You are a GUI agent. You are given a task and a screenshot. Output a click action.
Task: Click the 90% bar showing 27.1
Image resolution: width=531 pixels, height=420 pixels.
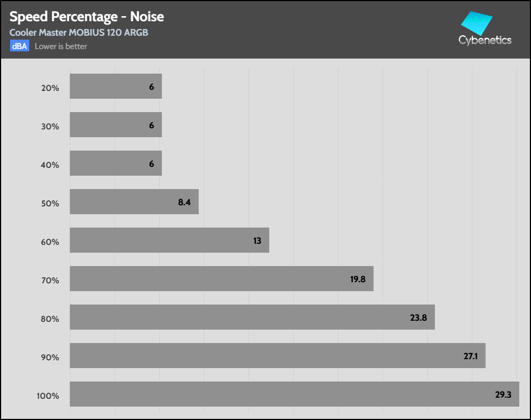click(x=278, y=356)
